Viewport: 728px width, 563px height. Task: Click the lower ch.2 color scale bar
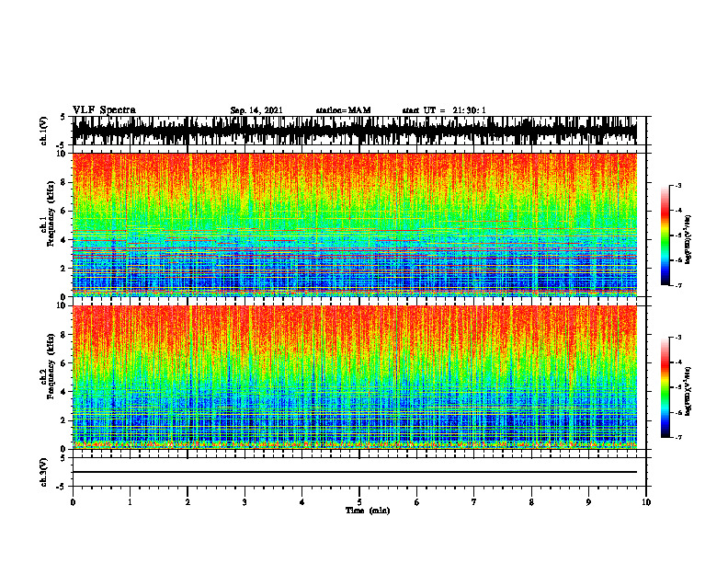point(665,387)
